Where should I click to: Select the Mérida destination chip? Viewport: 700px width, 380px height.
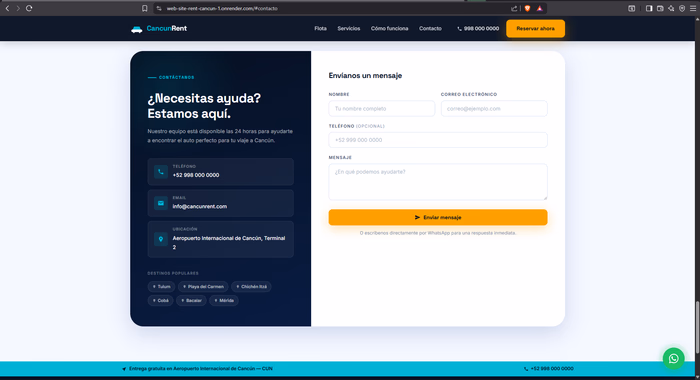[x=224, y=301]
